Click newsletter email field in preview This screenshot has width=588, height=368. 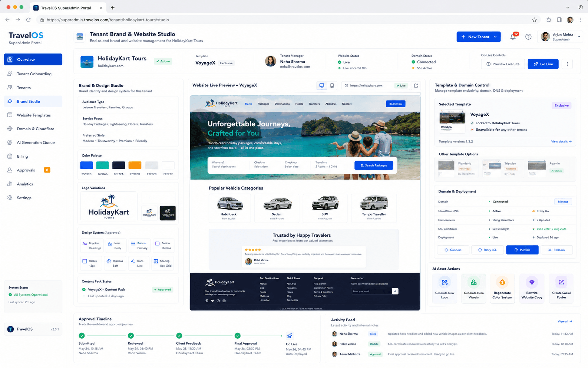tap(371, 291)
